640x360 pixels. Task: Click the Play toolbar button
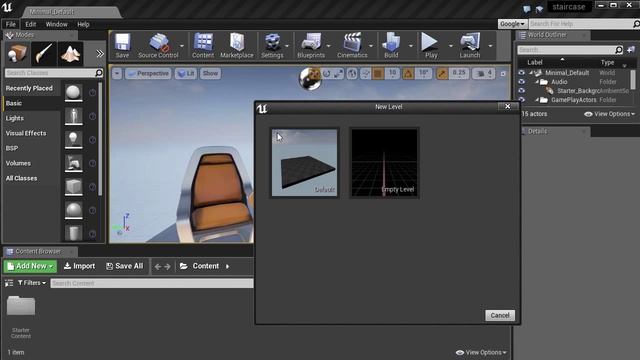pyautogui.click(x=430, y=45)
